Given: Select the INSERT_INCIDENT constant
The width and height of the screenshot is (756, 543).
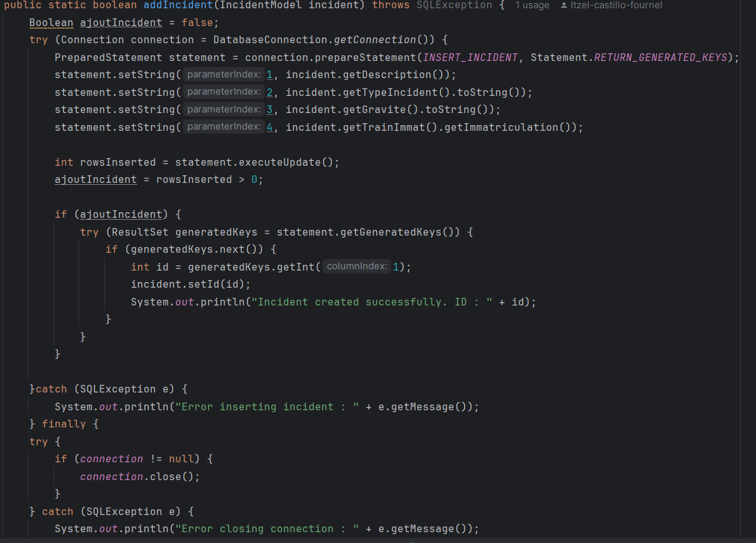Looking at the screenshot, I should [x=470, y=57].
